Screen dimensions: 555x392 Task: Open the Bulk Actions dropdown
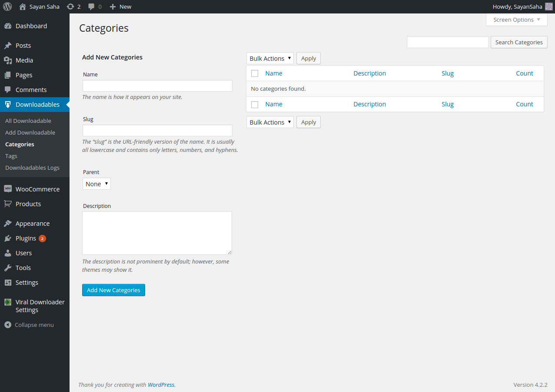pyautogui.click(x=270, y=58)
